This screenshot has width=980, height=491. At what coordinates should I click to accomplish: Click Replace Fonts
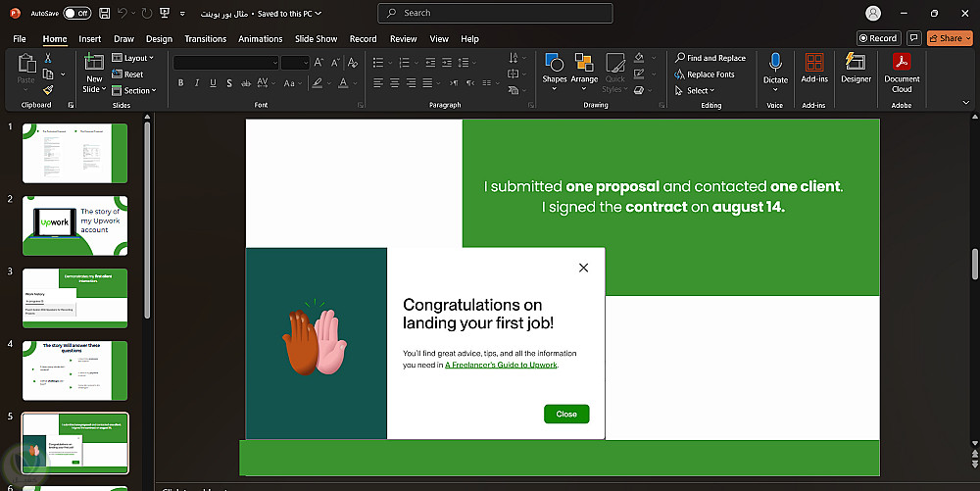(x=705, y=74)
